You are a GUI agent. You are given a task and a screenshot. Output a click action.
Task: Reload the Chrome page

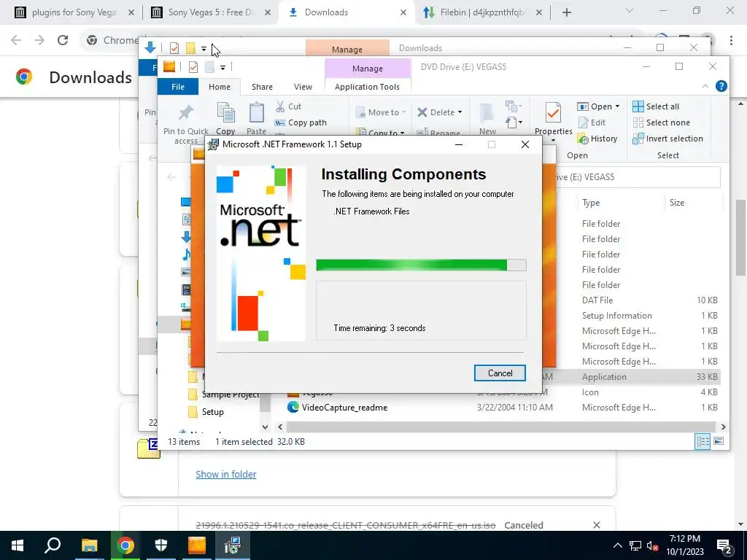pos(63,40)
